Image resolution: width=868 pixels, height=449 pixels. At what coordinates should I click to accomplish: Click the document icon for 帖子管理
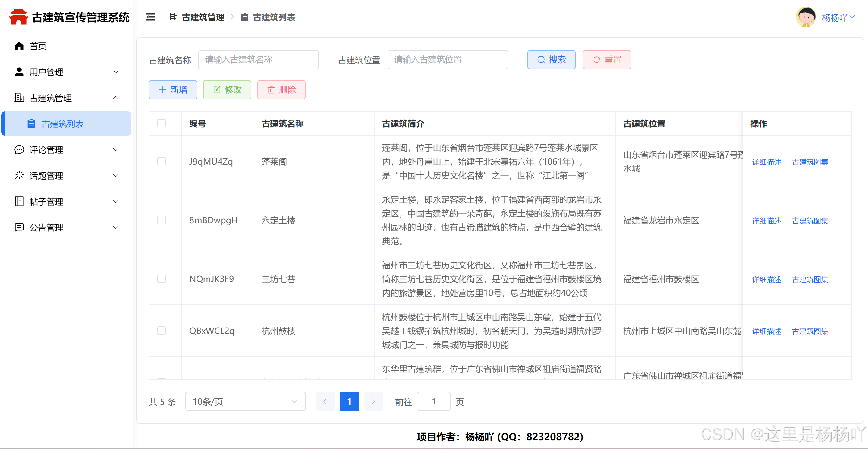(x=19, y=201)
